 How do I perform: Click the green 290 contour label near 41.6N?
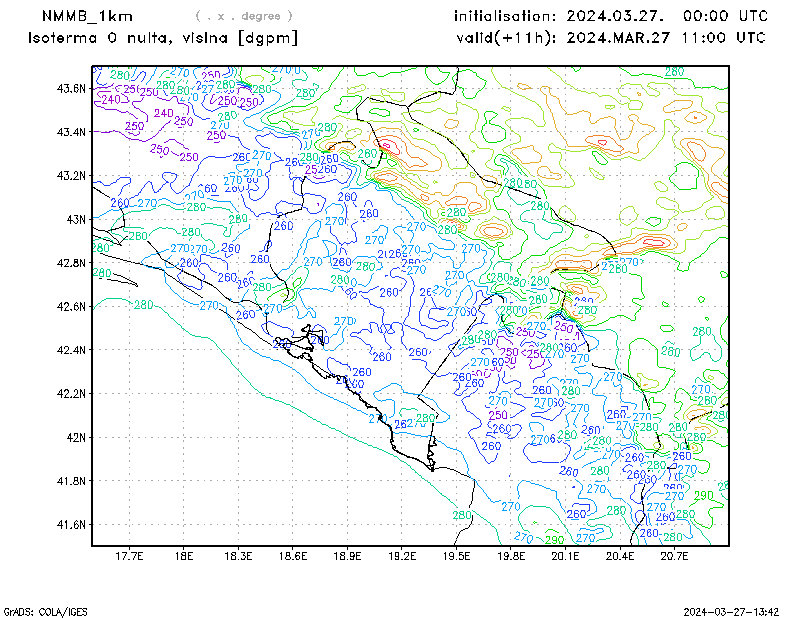[x=554, y=540]
